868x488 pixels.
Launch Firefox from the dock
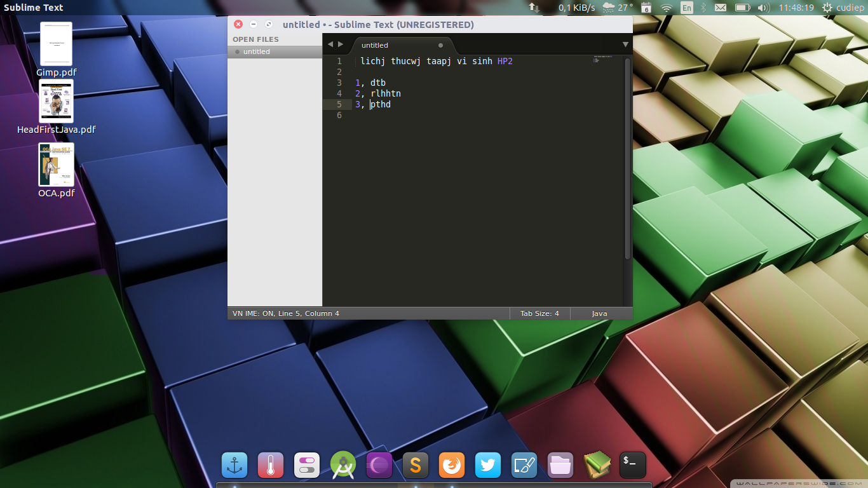(452, 466)
